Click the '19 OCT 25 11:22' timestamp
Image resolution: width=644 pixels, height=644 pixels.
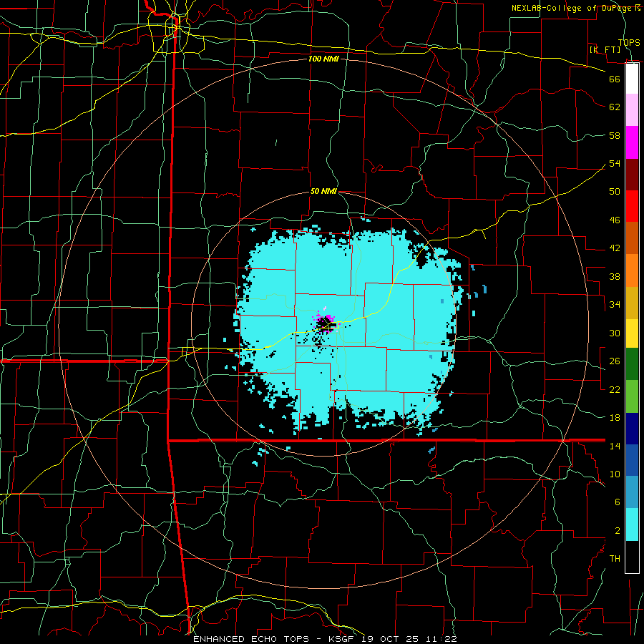pyautogui.click(x=409, y=639)
